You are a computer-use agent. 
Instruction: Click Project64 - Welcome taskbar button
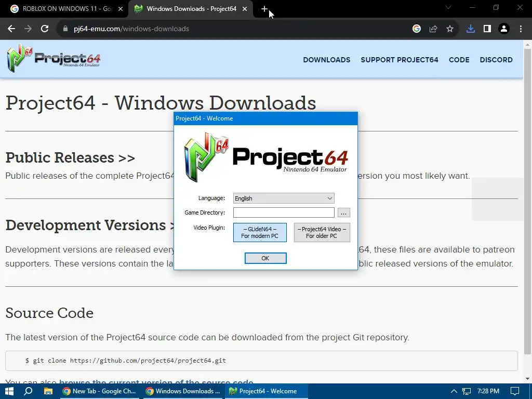[x=267, y=391]
